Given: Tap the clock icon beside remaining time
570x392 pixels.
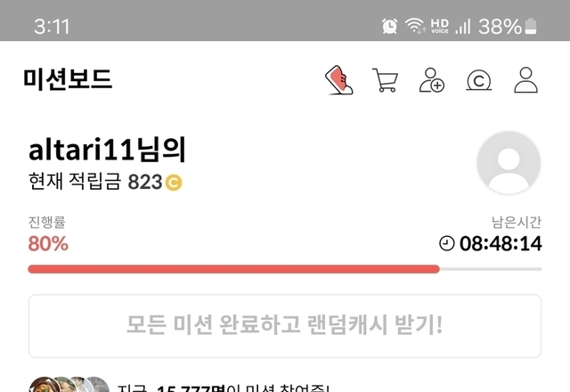Looking at the screenshot, I should click(447, 243).
